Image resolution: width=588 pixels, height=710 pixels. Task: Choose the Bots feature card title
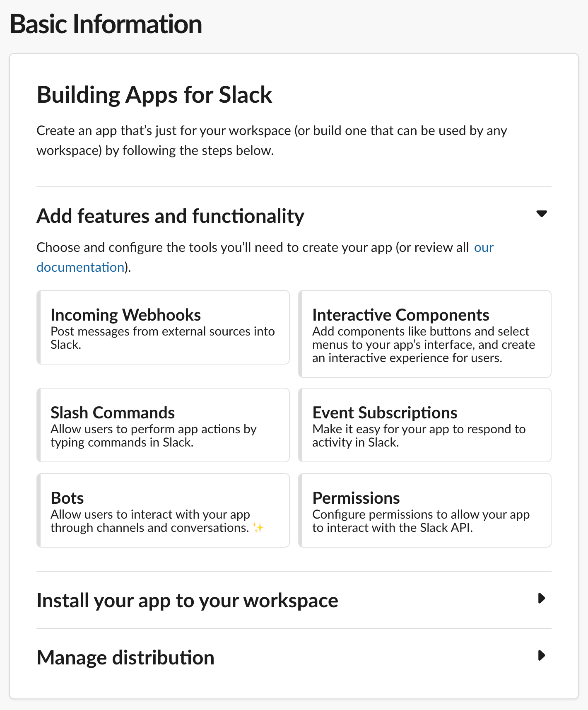pos(67,498)
